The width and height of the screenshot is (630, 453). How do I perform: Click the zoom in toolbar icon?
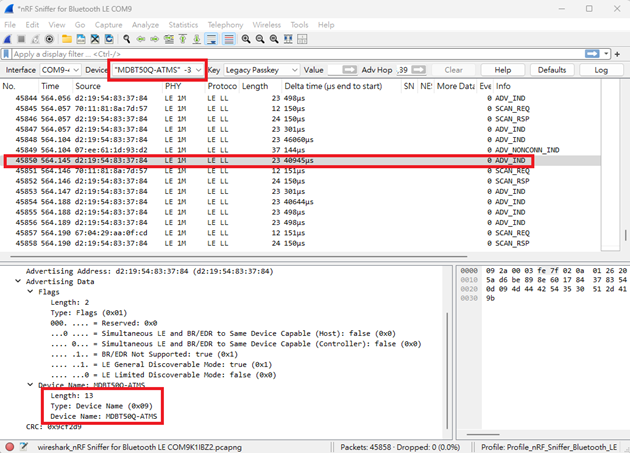[x=246, y=39]
